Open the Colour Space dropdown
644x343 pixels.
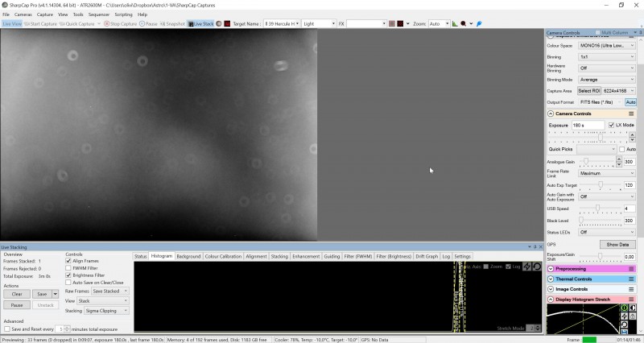607,46
